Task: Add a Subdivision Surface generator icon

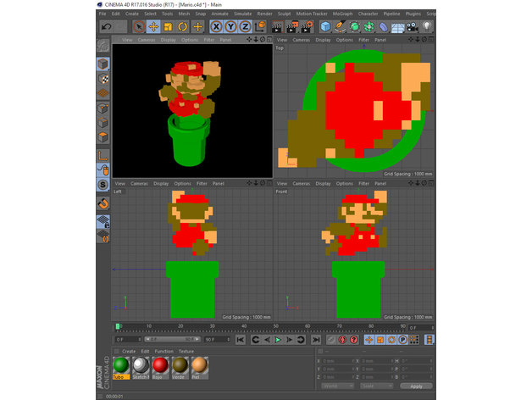Action: 355,26
